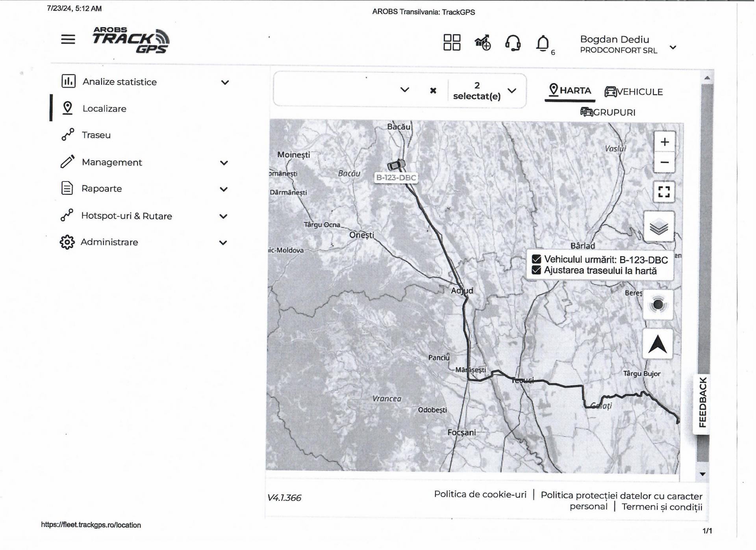The height and width of the screenshot is (550, 756).
Task: Uncheck Vehiculul urmărit B-123-DBC checkbox
Action: click(536, 259)
